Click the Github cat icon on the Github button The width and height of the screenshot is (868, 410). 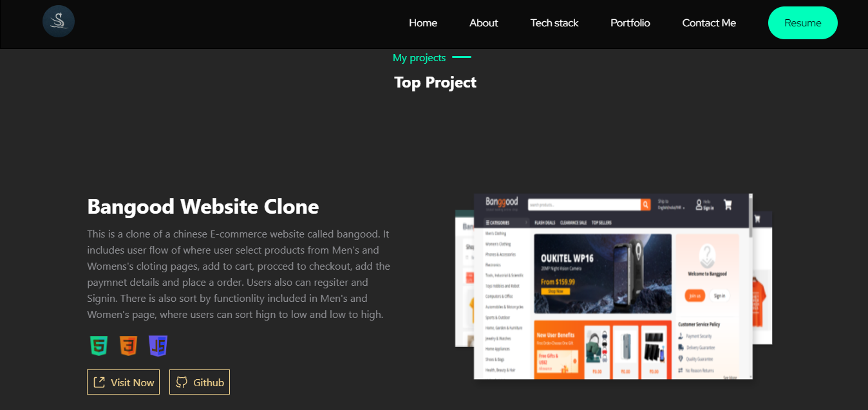tap(182, 382)
